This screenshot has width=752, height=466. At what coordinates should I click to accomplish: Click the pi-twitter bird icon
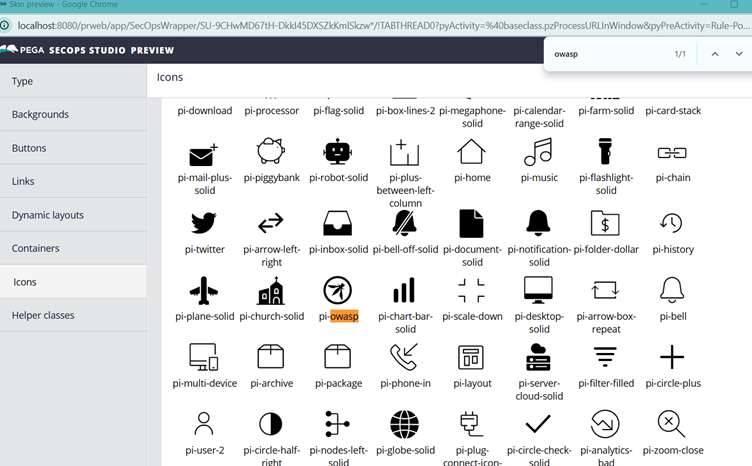tap(204, 223)
